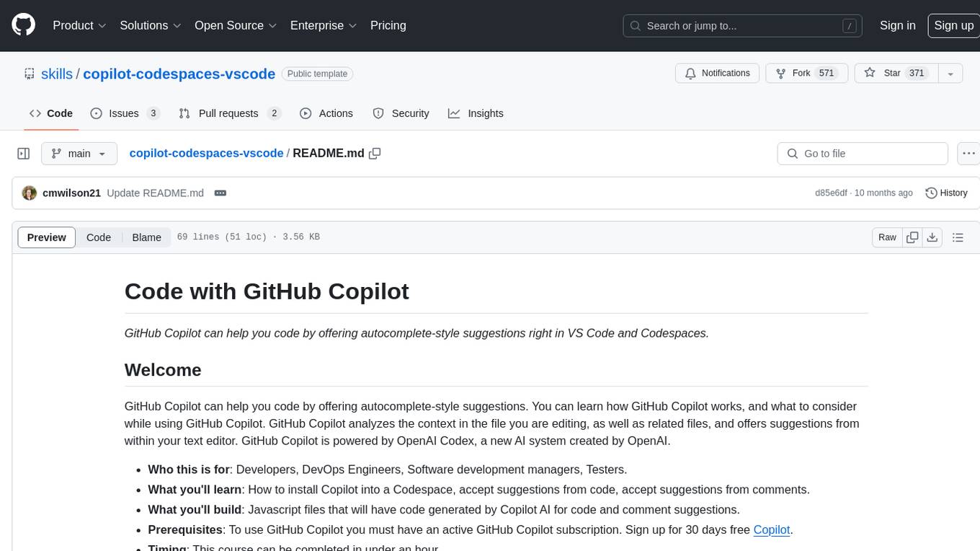This screenshot has width=980, height=551.
Task: Open the Solutions menu
Action: 150,25
